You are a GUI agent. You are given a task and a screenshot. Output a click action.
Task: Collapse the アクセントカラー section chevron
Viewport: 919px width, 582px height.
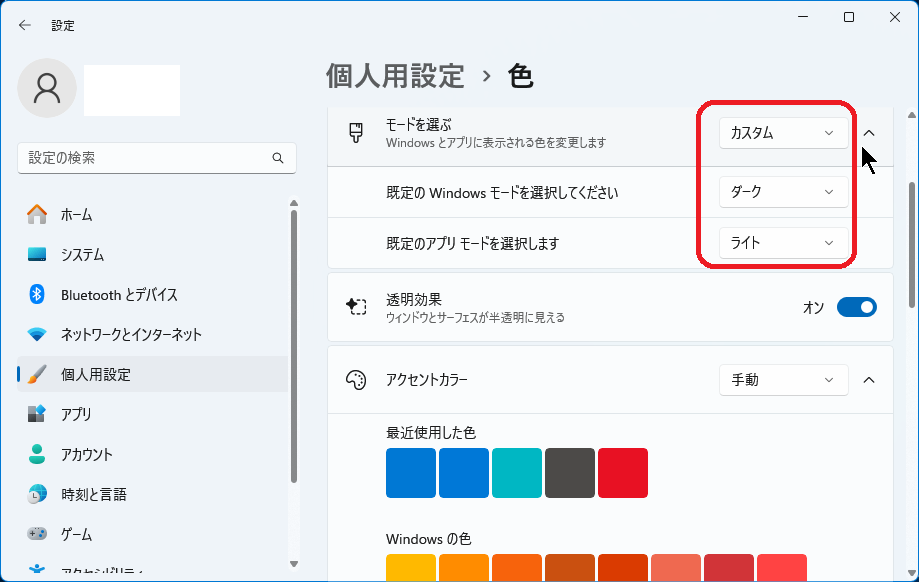pos(869,380)
